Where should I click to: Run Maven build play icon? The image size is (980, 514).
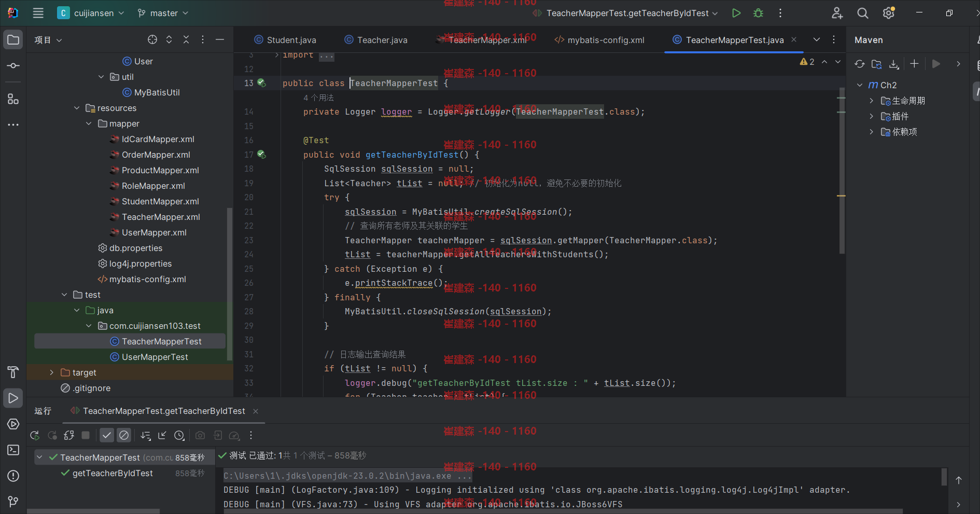(x=936, y=64)
